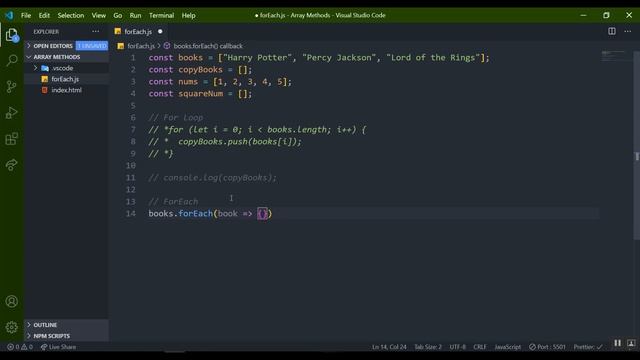The width and height of the screenshot is (640, 360).
Task: Open the Run menu
Action: [136, 16]
